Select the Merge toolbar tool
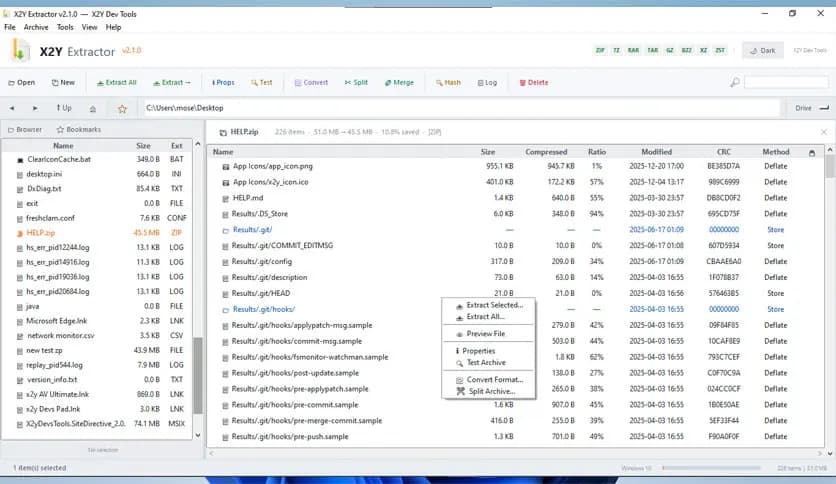Screen dimensions: 836x484 click(x=399, y=83)
